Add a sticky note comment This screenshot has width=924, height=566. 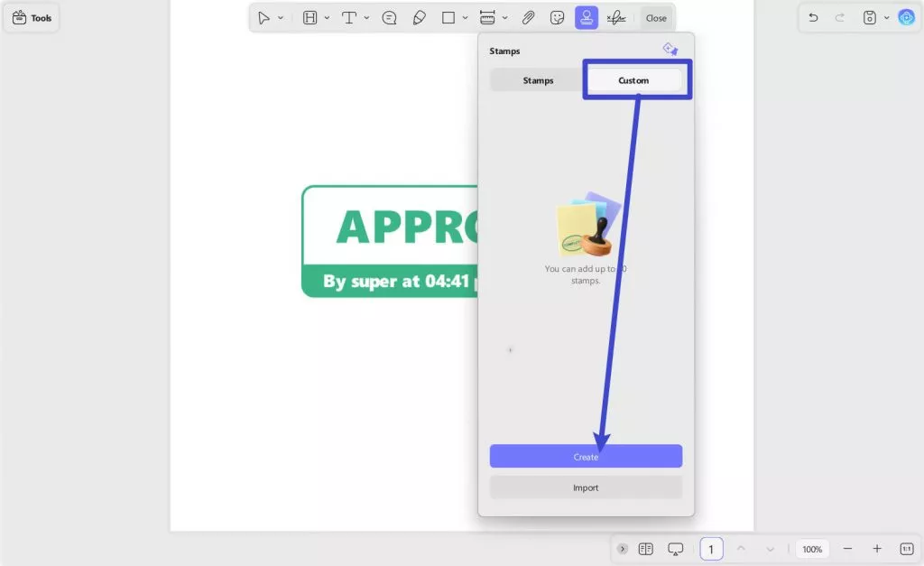[389, 18]
